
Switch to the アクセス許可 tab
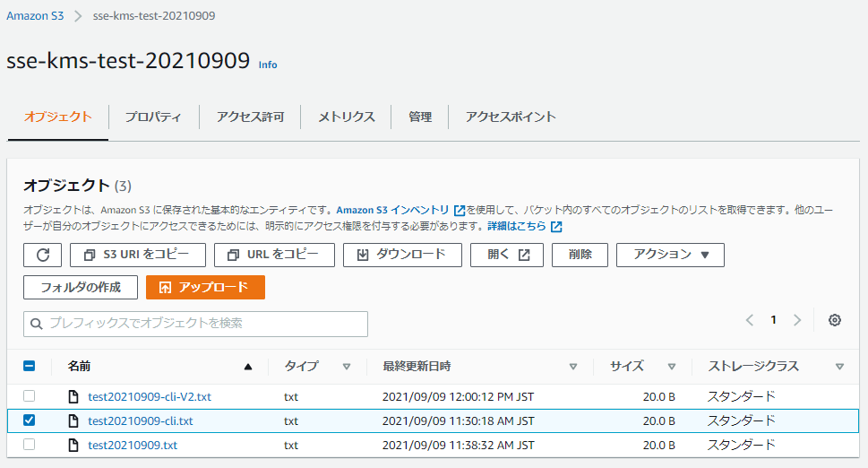point(250,117)
